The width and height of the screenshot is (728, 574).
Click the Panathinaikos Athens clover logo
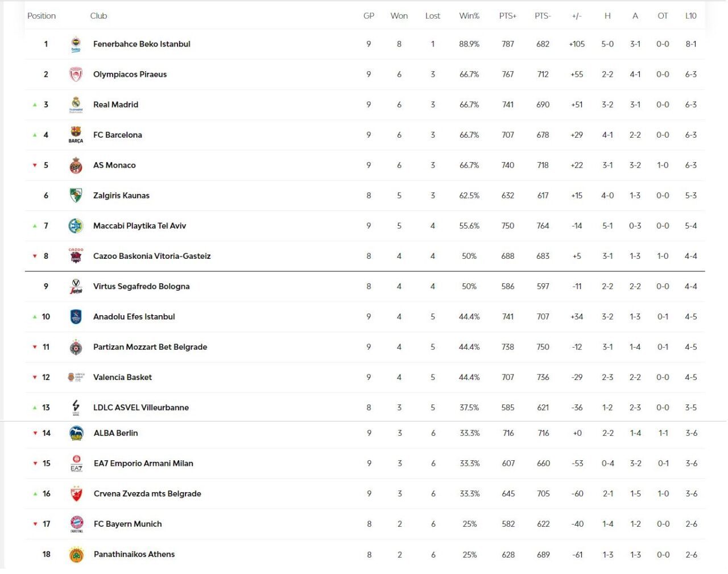point(76,555)
